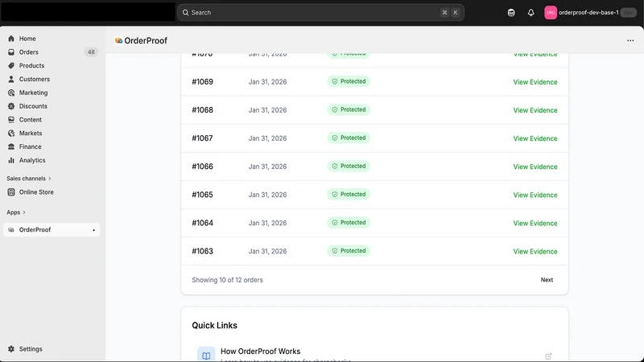Select order number #1067
This screenshot has height=362, width=644.
(203, 138)
